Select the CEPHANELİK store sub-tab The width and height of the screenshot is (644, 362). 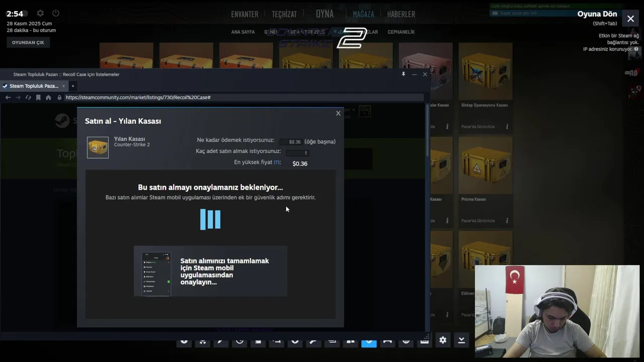click(x=401, y=32)
